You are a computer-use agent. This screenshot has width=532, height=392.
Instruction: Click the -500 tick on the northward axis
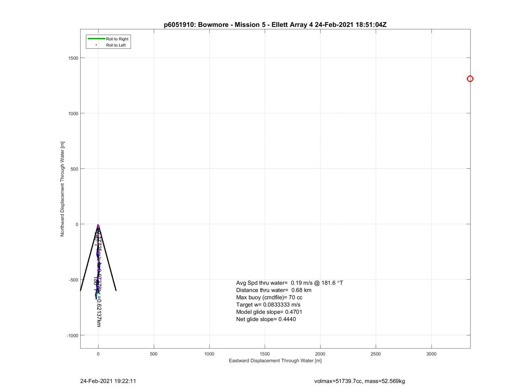(74, 280)
